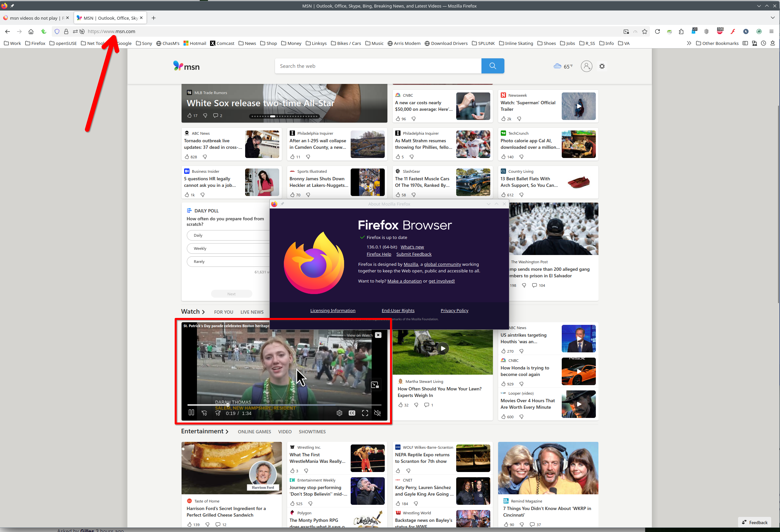Open Firefox history clock icon

click(763, 43)
